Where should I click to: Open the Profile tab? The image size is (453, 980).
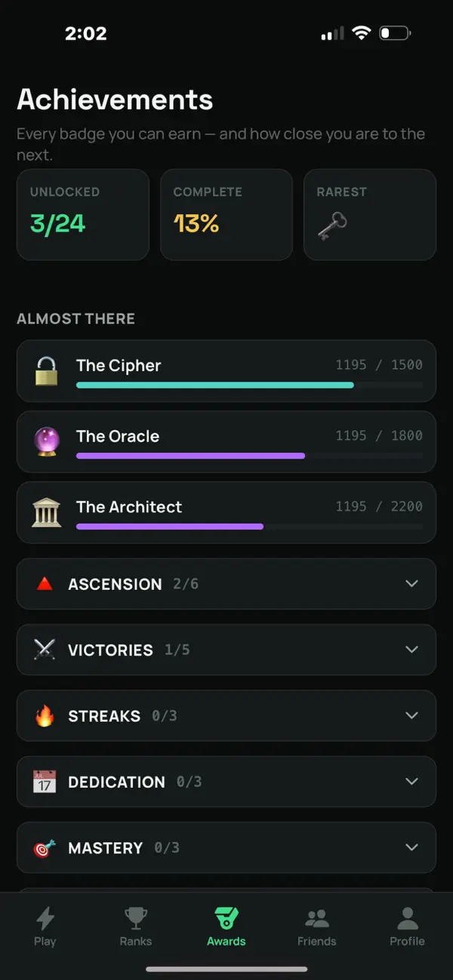(x=408, y=926)
